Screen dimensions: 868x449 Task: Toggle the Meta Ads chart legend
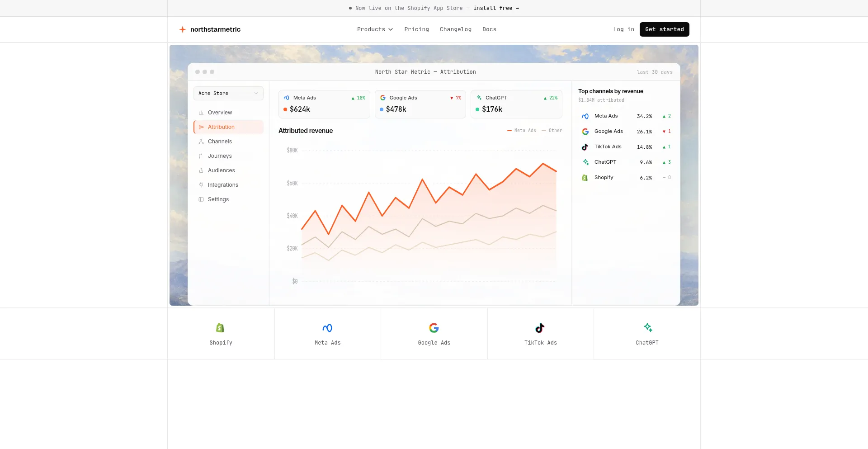pyautogui.click(x=522, y=130)
